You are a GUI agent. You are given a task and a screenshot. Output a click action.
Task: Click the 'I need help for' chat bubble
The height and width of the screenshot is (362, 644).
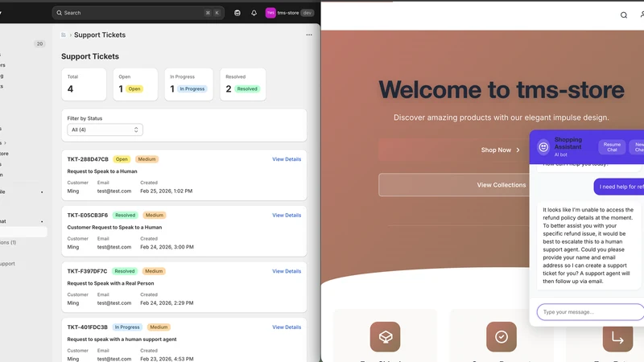coord(619,187)
